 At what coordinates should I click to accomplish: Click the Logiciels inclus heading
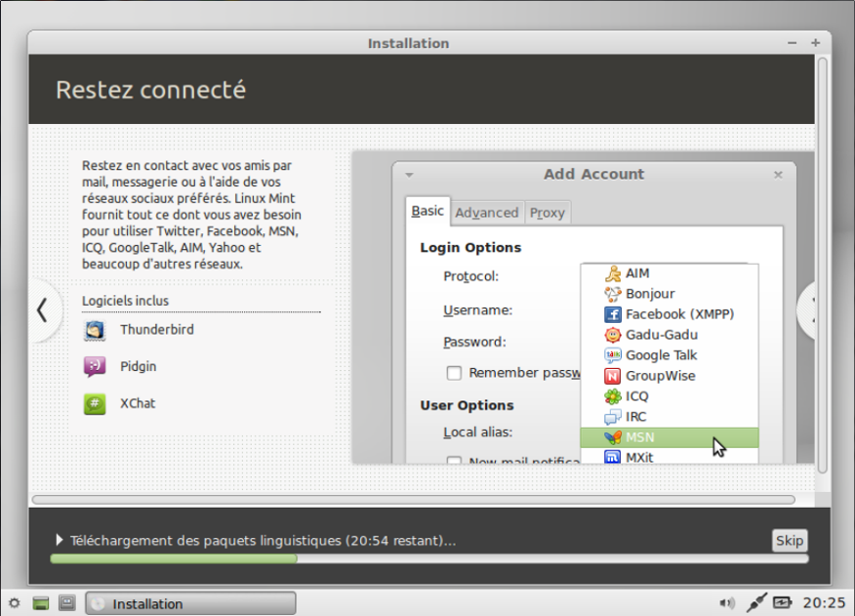(125, 301)
